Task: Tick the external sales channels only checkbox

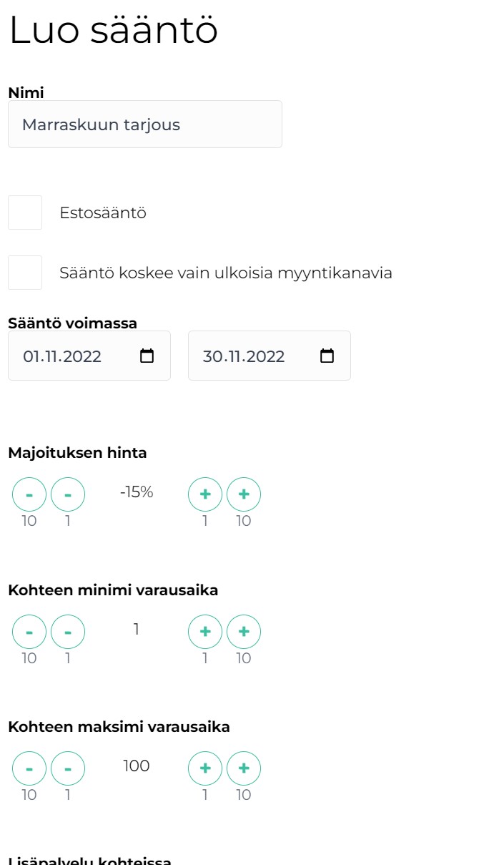Action: (x=25, y=273)
